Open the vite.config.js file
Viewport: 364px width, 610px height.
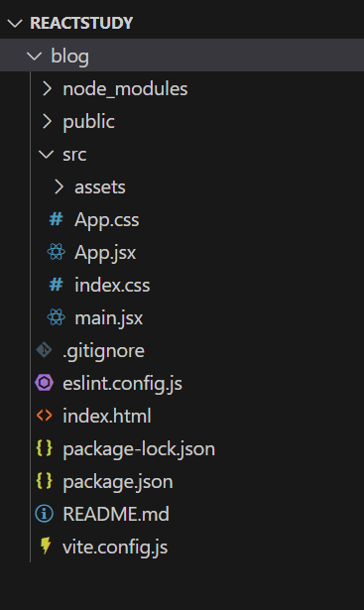tap(115, 548)
